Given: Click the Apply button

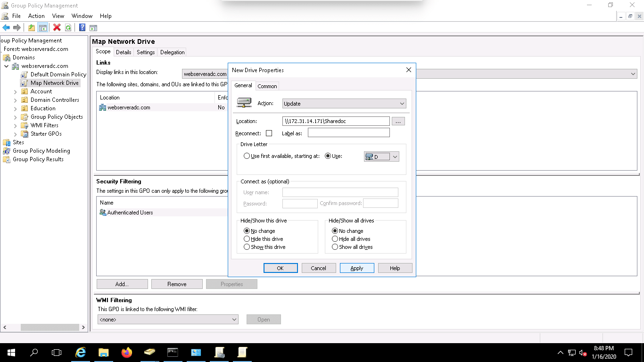Looking at the screenshot, I should coord(357,268).
